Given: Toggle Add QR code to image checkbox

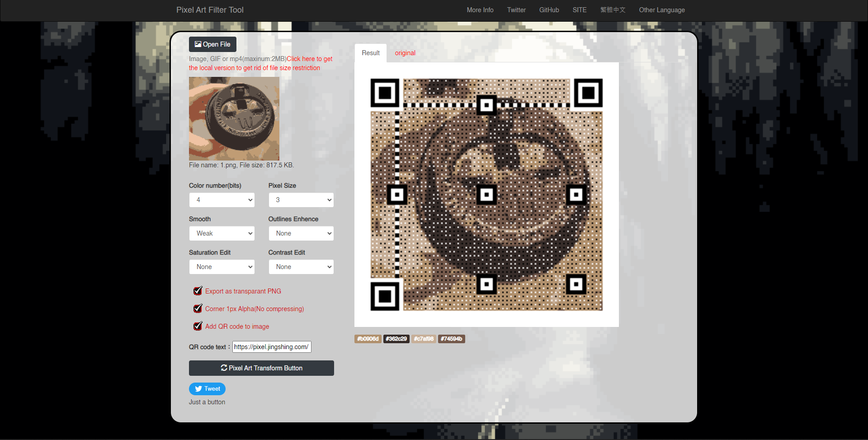Looking at the screenshot, I should click(x=198, y=326).
